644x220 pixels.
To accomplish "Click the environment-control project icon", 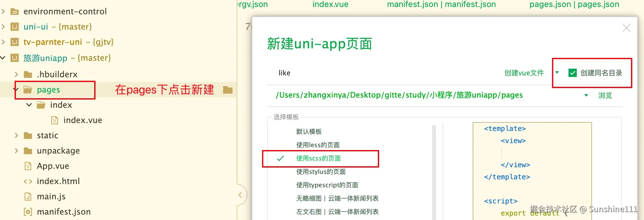I will 15,12.
